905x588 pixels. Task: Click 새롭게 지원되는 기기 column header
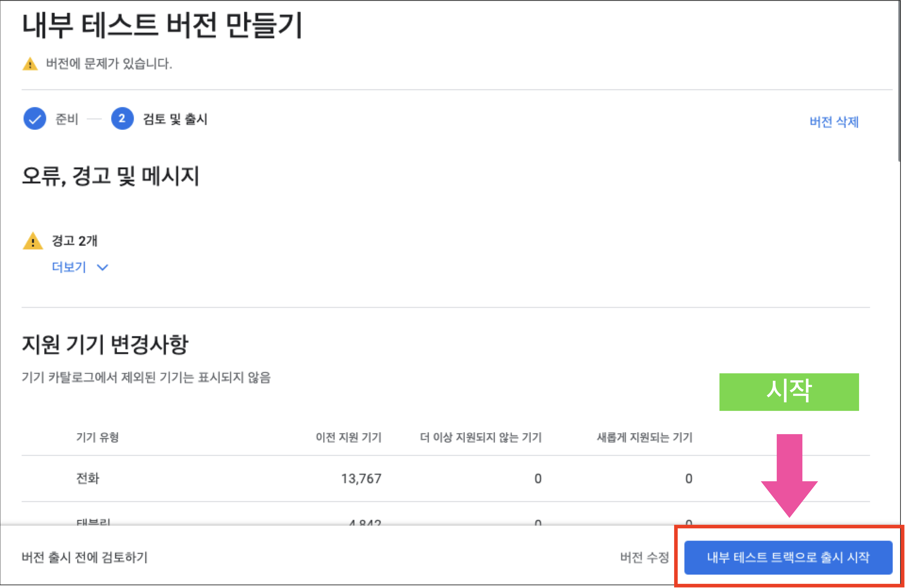pyautogui.click(x=645, y=437)
